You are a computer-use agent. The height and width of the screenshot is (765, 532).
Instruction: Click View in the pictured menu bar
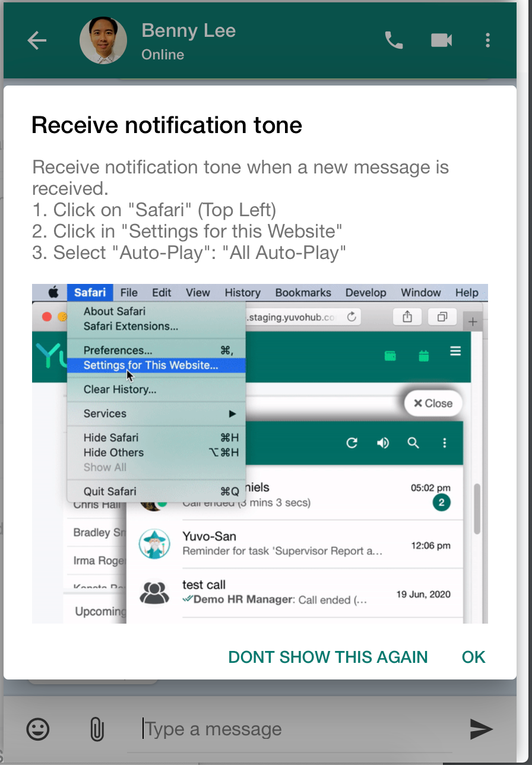pos(198,292)
